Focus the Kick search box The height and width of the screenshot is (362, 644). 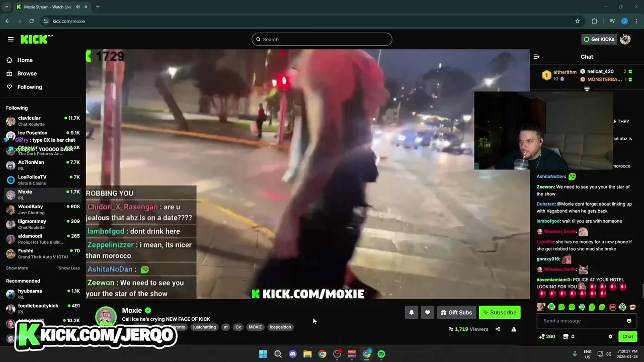click(322, 39)
